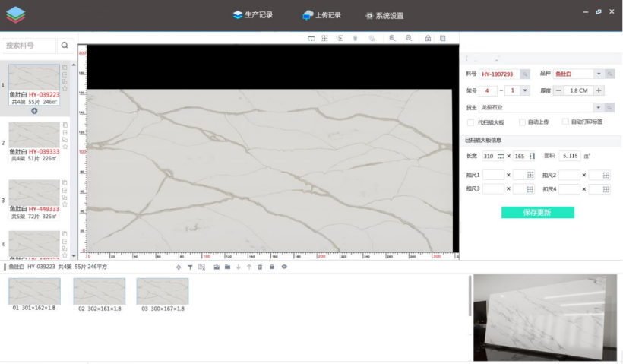Click the up arrow in slab toolbar
The image size is (623, 364).
[249, 267]
